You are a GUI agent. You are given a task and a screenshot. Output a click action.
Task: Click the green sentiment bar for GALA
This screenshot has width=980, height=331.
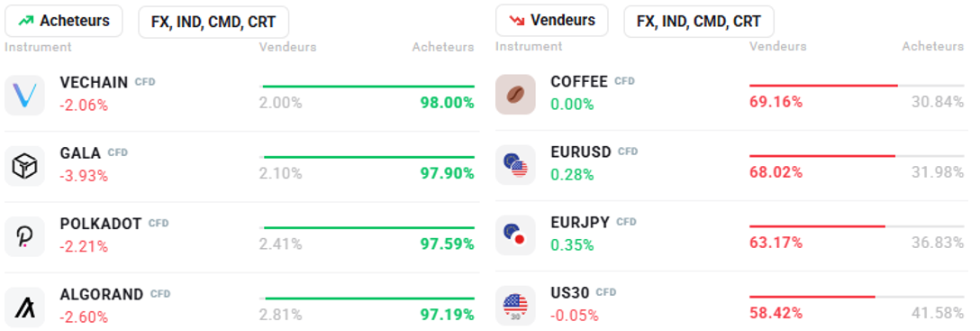coord(368,157)
